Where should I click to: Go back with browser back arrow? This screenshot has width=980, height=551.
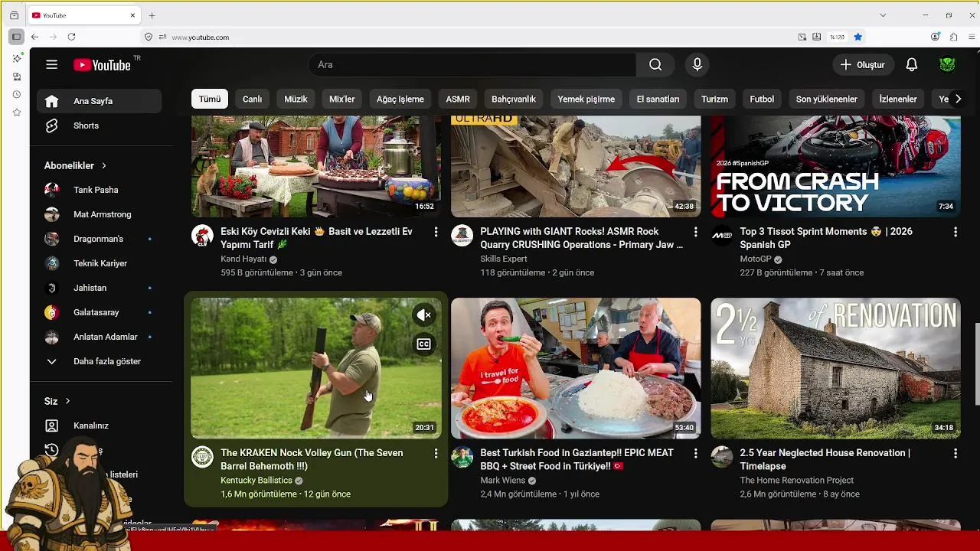(34, 37)
